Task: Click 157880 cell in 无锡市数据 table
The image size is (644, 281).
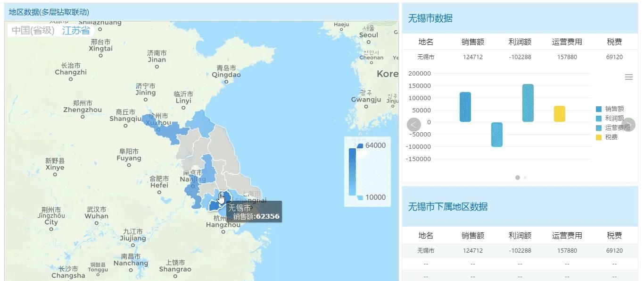Action: 567,57
